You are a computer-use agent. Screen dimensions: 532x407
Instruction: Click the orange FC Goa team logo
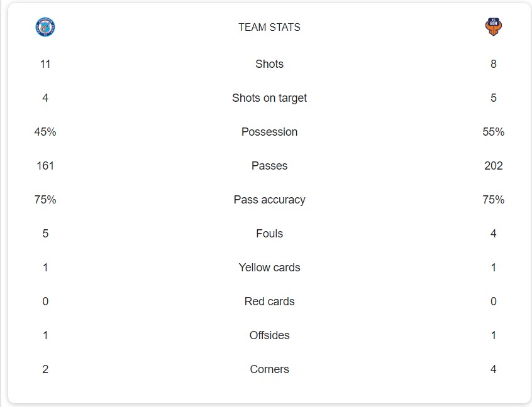(x=494, y=27)
